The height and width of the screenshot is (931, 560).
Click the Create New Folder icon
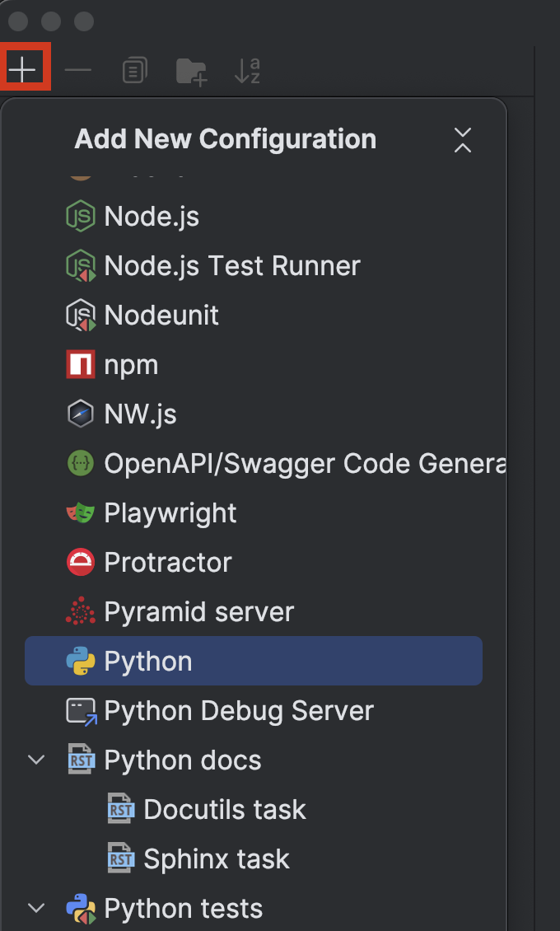(192, 71)
